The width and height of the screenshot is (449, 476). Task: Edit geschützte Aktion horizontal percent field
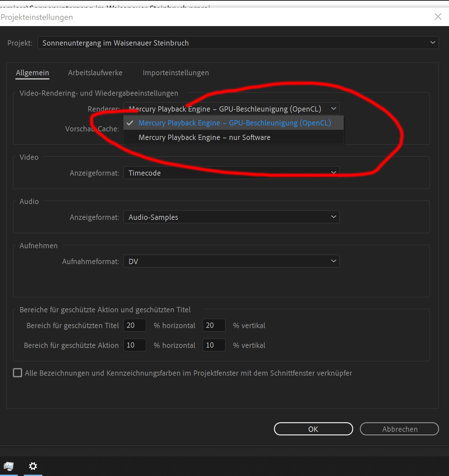point(135,345)
